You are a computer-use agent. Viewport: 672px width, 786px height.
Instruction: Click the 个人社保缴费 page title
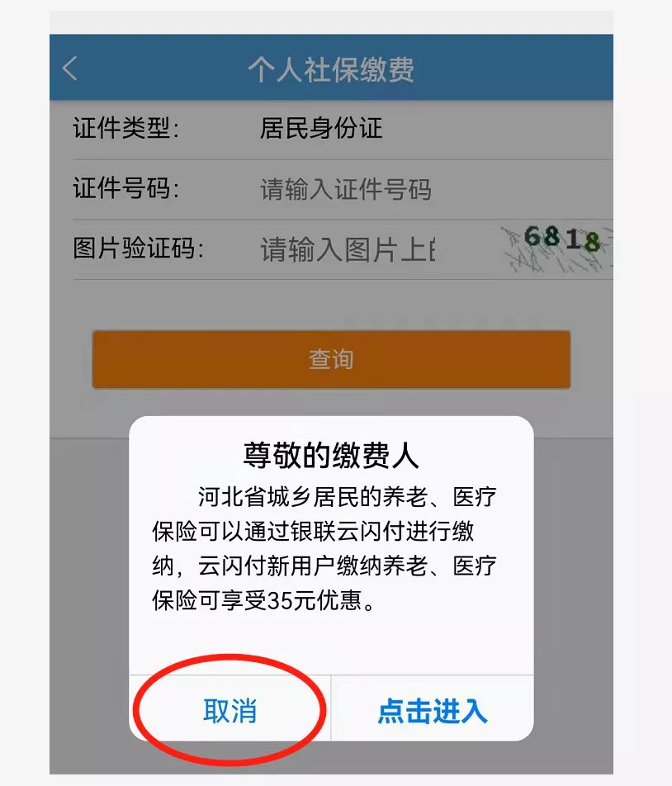coord(331,69)
